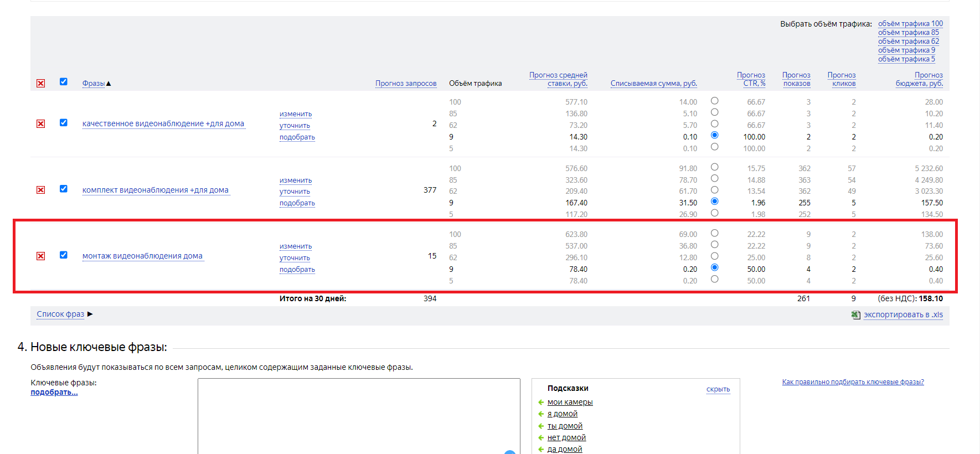
Task: Click red X delete icon in table header
Action: point(40,84)
